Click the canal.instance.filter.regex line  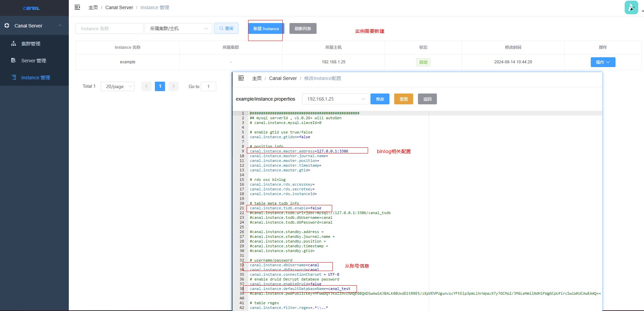[x=289, y=308]
